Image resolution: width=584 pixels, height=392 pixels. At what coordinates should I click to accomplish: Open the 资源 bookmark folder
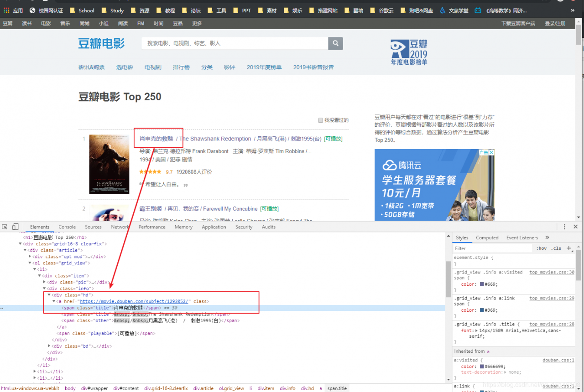point(140,10)
